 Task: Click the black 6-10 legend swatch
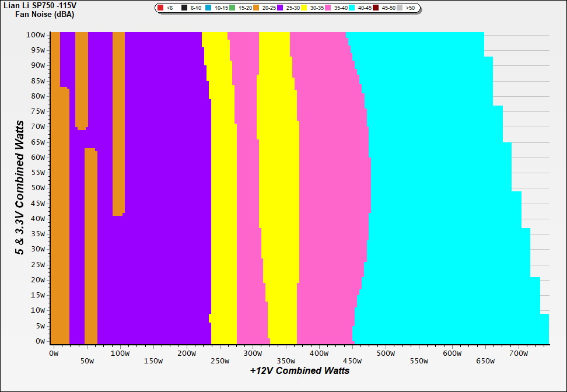click(x=184, y=8)
